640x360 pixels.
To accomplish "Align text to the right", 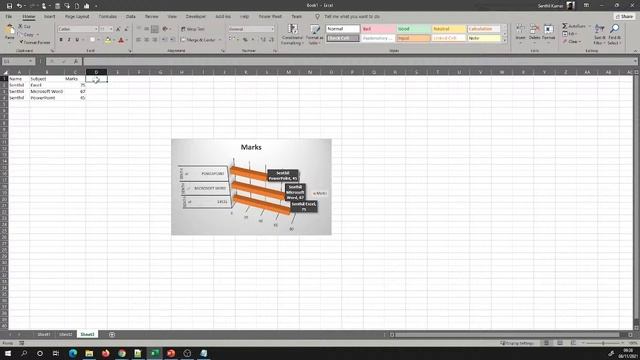I will tap(155, 40).
